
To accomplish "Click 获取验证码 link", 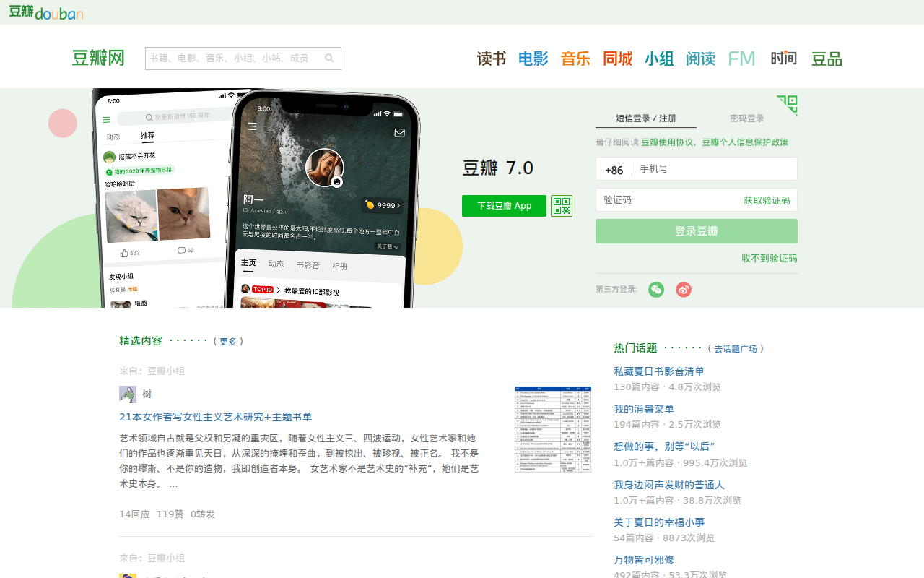I will pyautogui.click(x=767, y=200).
